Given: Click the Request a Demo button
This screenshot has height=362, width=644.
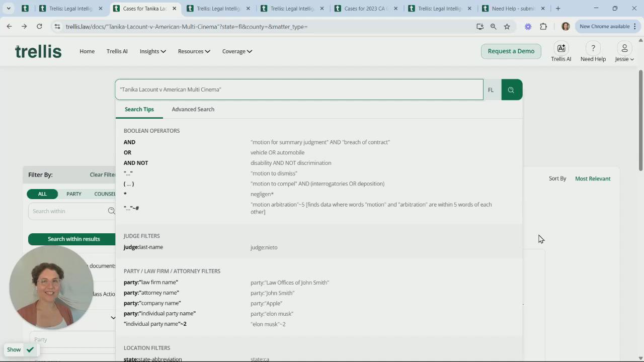Looking at the screenshot, I should tap(511, 51).
